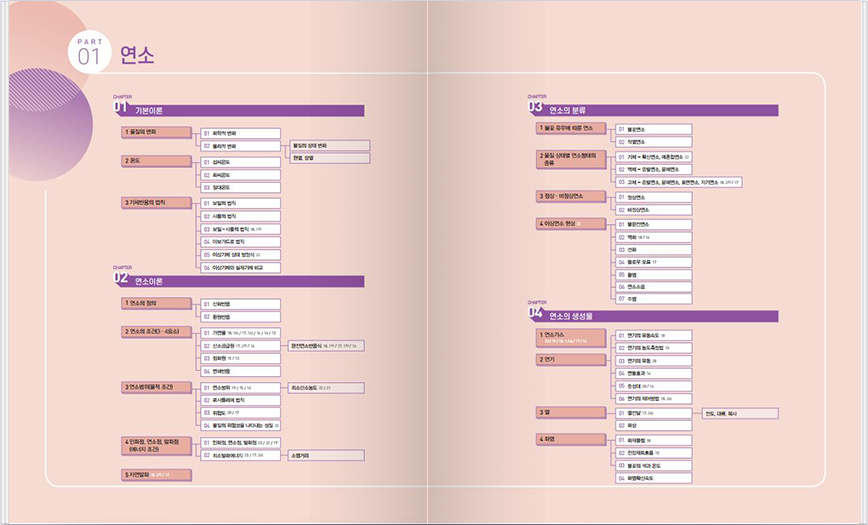This screenshot has width=868, height=525.
Task: Click the PART 01 circle badge
Action: click(x=86, y=52)
